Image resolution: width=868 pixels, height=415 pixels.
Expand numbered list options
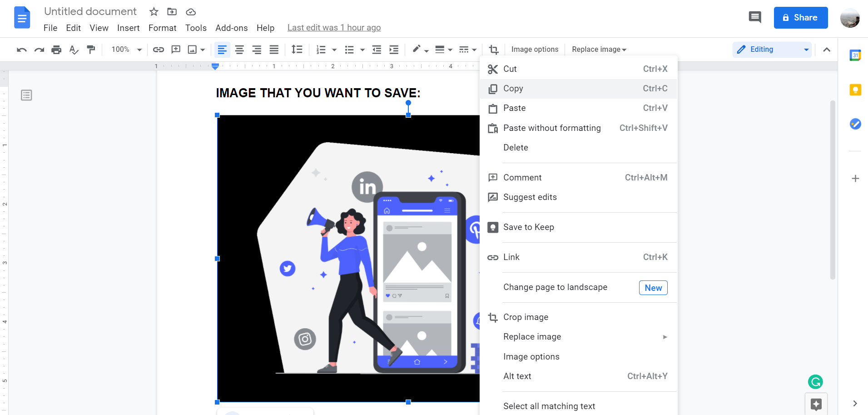pos(334,50)
